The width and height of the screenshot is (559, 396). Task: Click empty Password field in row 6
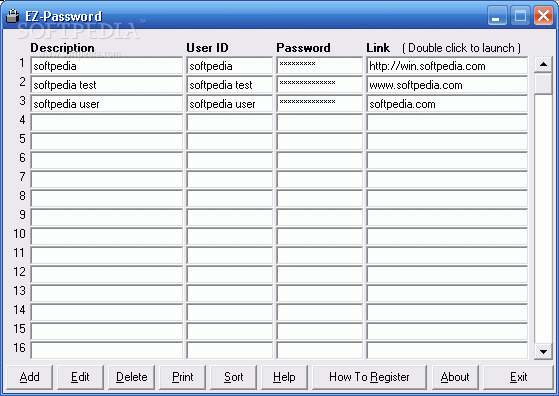tap(320, 161)
